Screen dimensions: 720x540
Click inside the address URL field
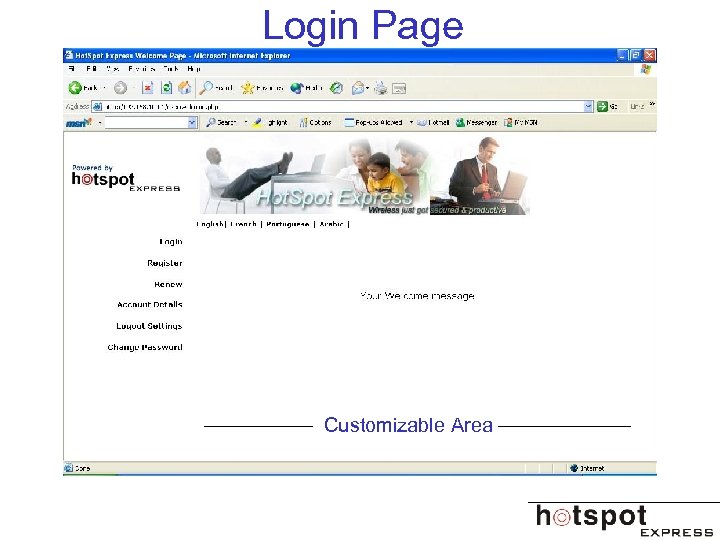click(x=342, y=107)
